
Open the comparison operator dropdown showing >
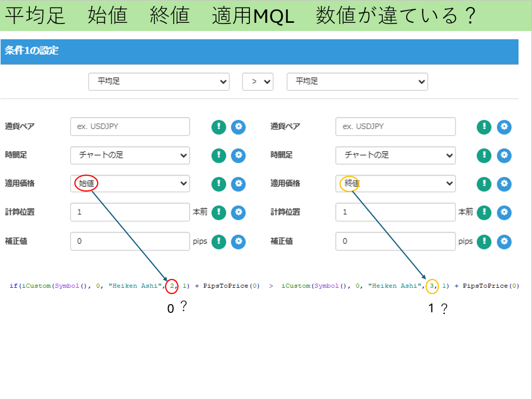(x=258, y=81)
